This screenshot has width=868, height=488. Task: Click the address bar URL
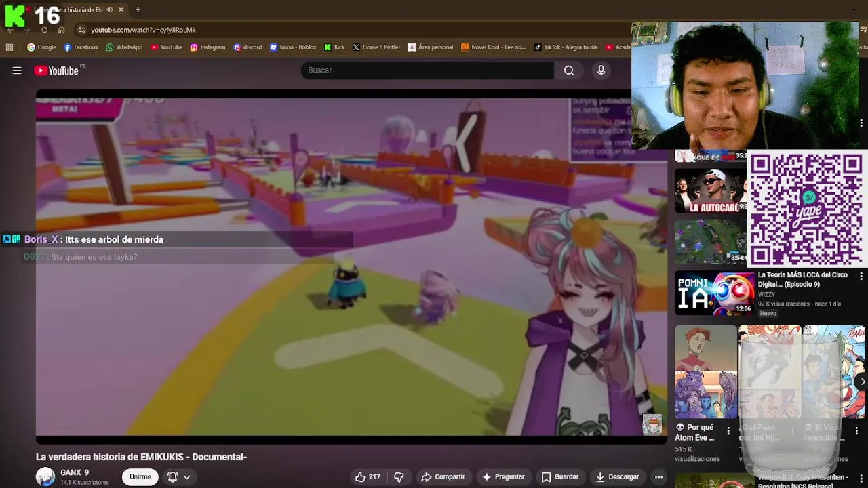[x=143, y=30]
